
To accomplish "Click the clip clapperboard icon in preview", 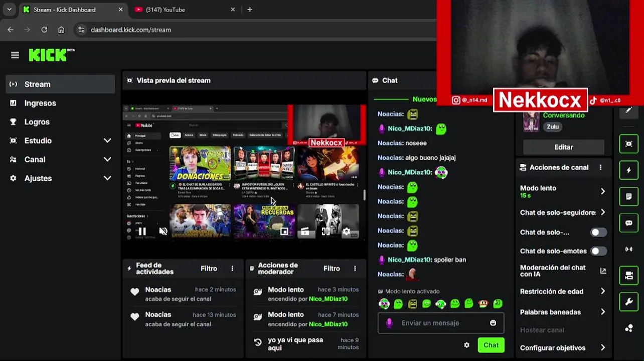I will tap(305, 231).
